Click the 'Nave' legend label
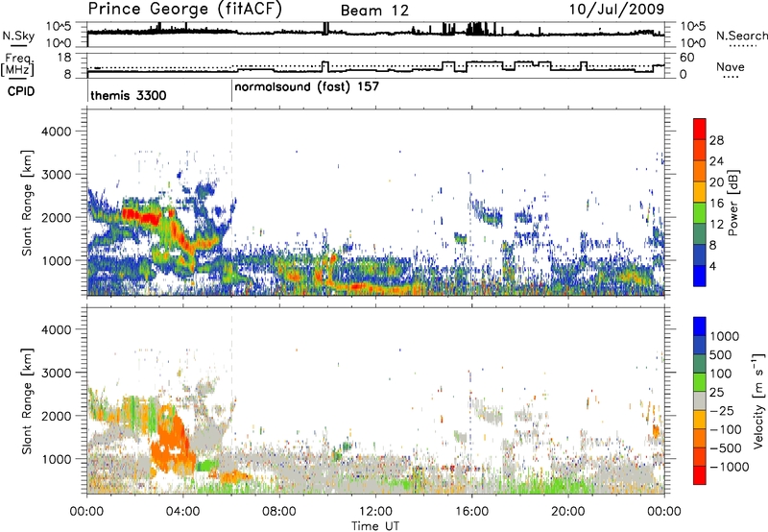The height and width of the screenshot is (532, 768). pyautogui.click(x=731, y=66)
